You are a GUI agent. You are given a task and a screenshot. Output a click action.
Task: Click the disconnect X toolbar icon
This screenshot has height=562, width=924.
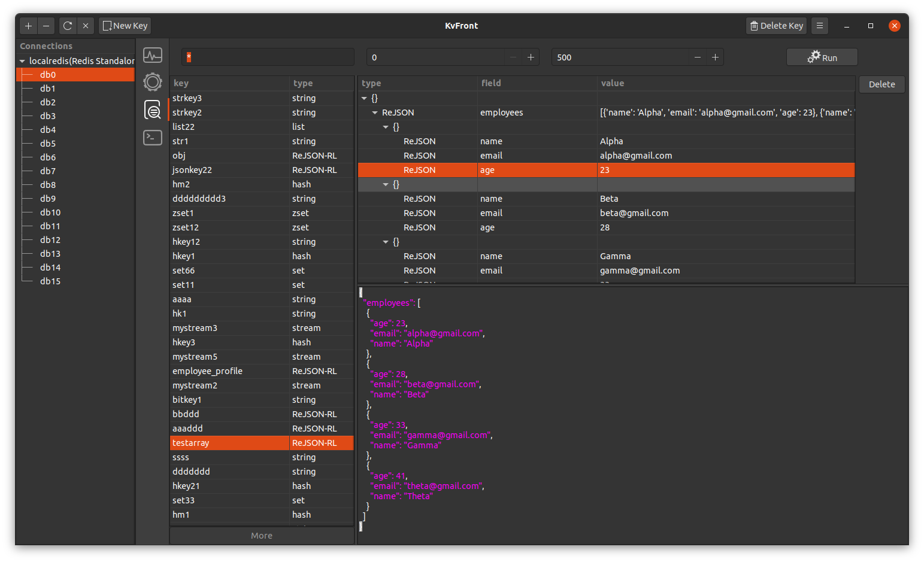click(86, 26)
